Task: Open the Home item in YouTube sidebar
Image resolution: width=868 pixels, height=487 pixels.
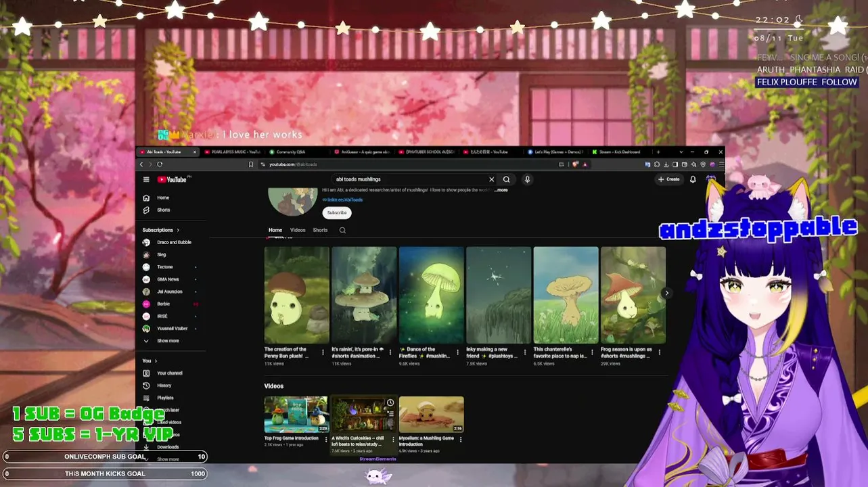Action: 163,198
